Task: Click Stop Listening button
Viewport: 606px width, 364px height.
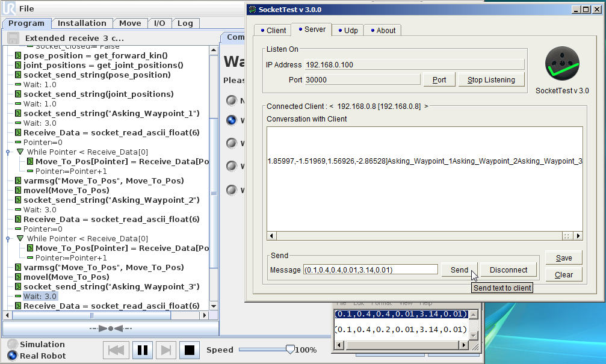Action: [x=491, y=80]
